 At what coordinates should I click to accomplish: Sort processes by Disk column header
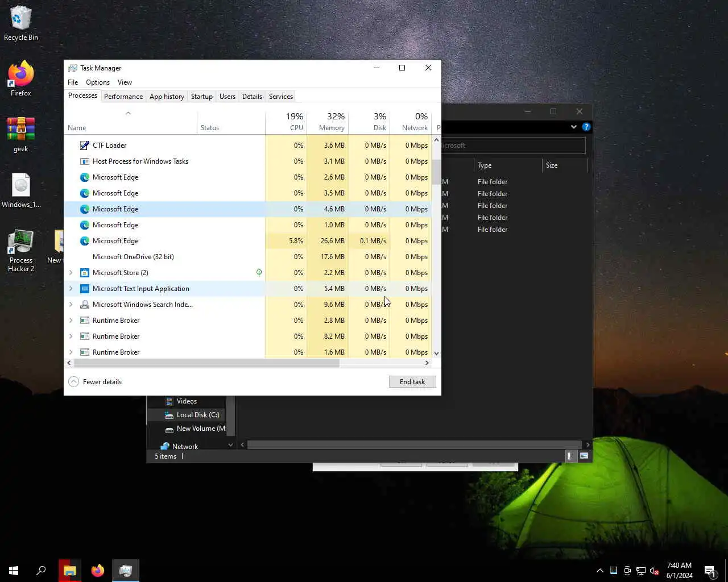pyautogui.click(x=369, y=122)
